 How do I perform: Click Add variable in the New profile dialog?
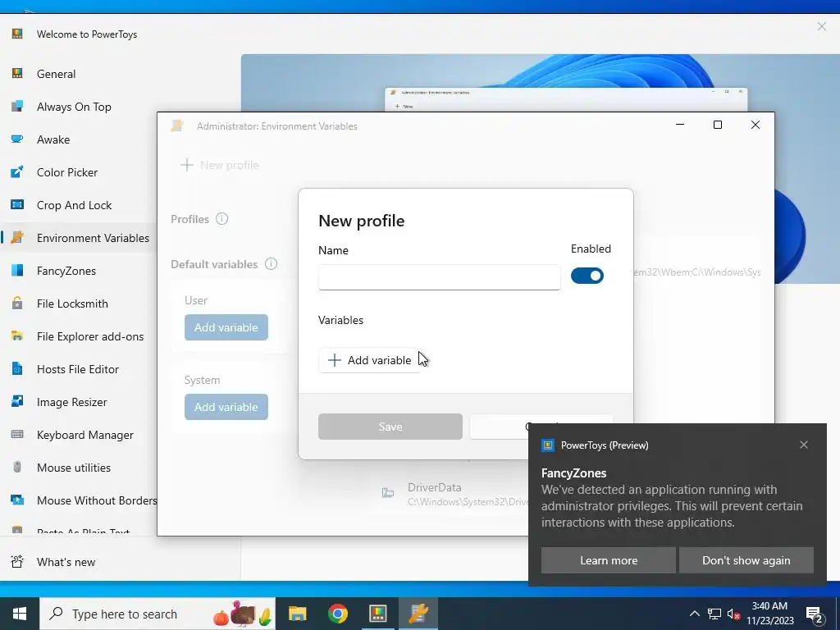point(370,360)
